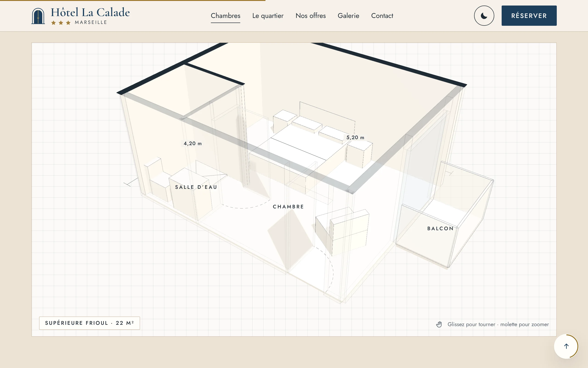588x368 pixels.
Task: Click the MARSEILLE subtitle text
Action: (x=91, y=22)
